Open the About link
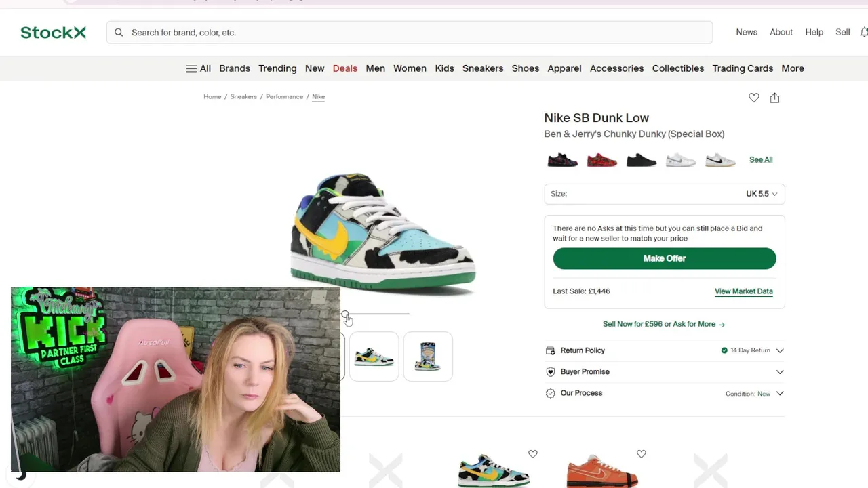868x488 pixels. coord(781,32)
